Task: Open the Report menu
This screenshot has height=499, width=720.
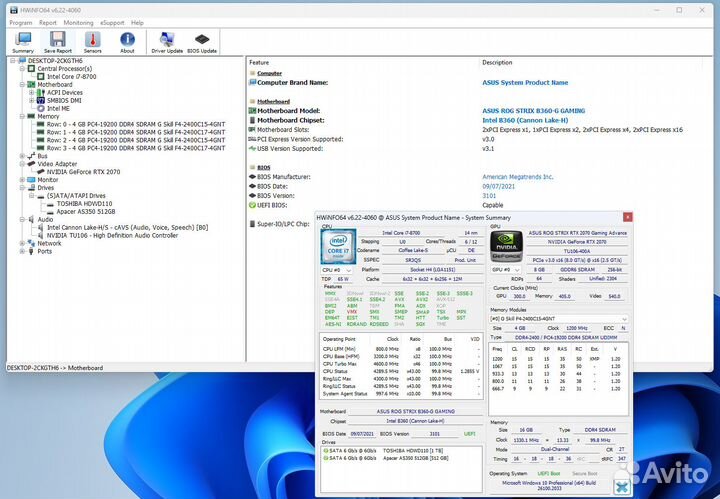Action: [x=48, y=22]
